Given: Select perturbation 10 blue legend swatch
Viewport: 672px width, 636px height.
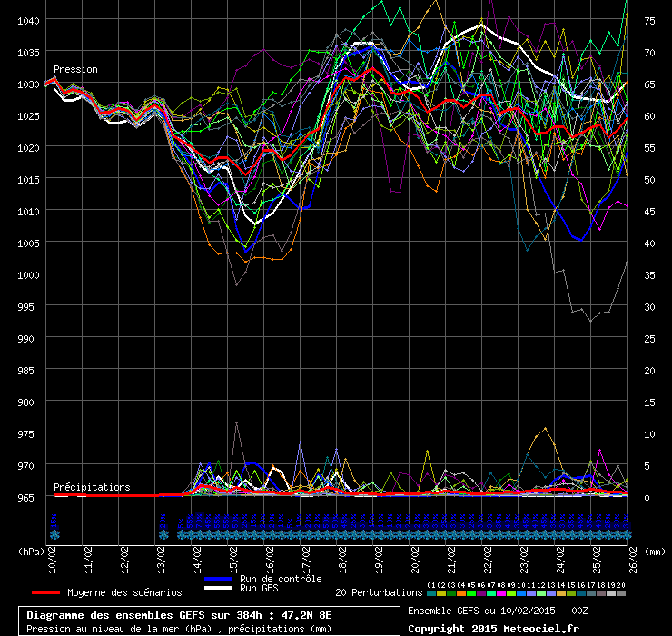Looking at the screenshot, I should click(x=521, y=593).
